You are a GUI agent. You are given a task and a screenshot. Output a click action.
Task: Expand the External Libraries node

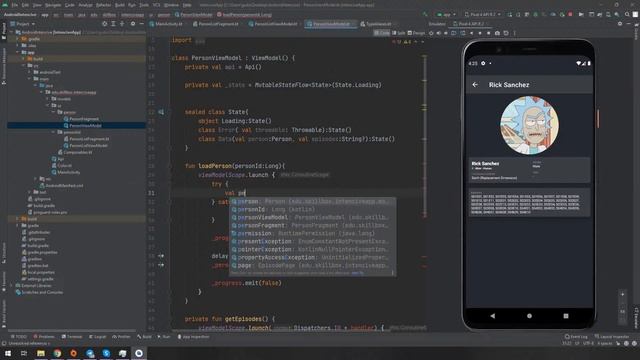12,285
